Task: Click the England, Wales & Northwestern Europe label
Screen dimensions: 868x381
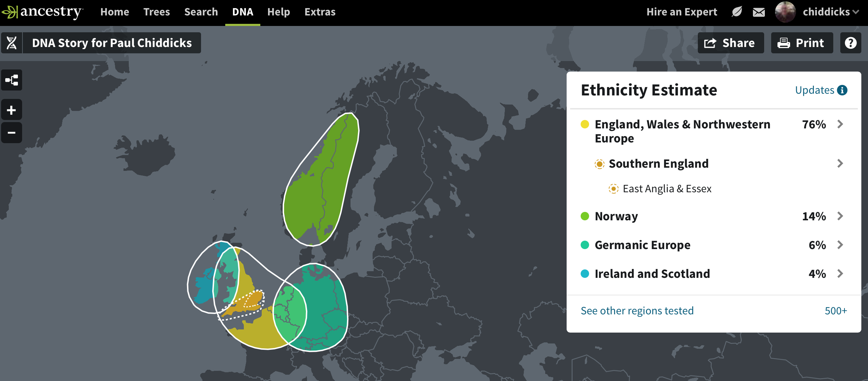Action: click(682, 131)
